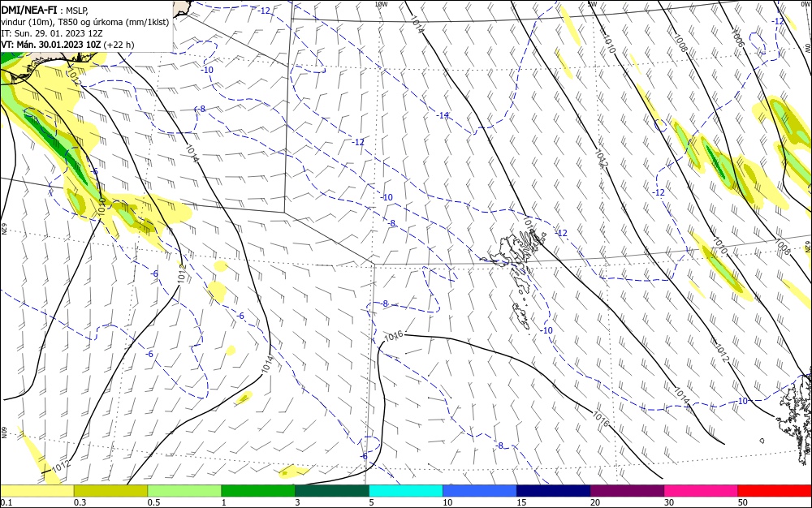Screen dimensions: 812x508
Task: Click the 'VT: Mán. 30.01.2023 10Z' valid time
Action: [50, 45]
